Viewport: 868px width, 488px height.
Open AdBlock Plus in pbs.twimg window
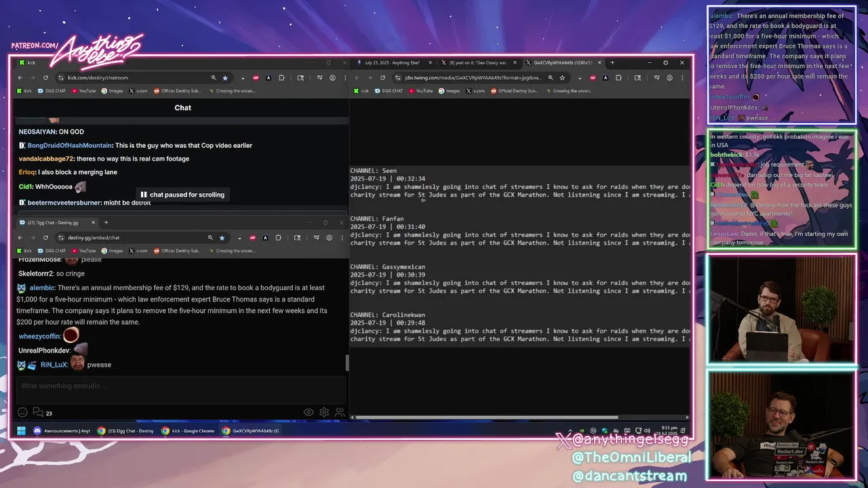tap(593, 78)
